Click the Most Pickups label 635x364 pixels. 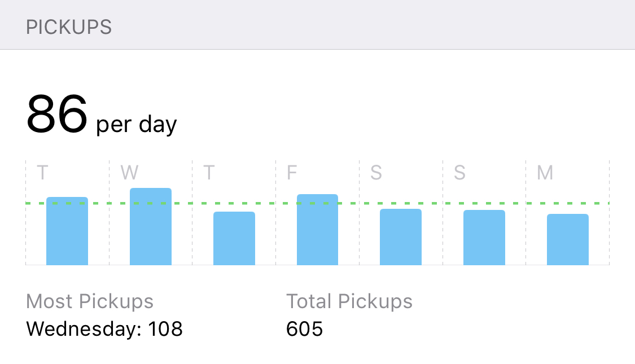[90, 301]
